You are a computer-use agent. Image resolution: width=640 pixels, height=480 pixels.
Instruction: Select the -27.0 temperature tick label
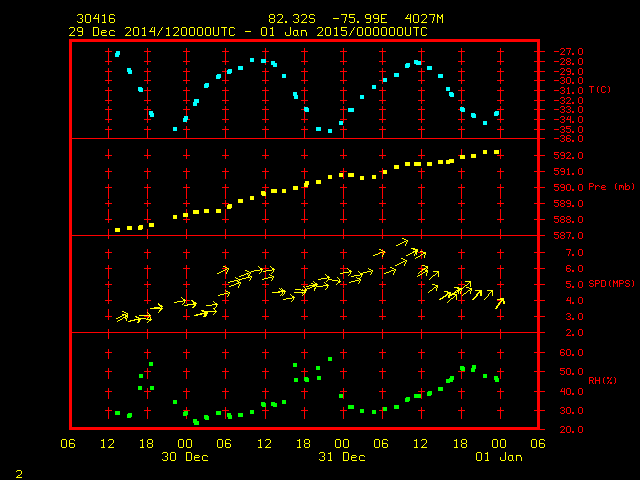click(568, 51)
